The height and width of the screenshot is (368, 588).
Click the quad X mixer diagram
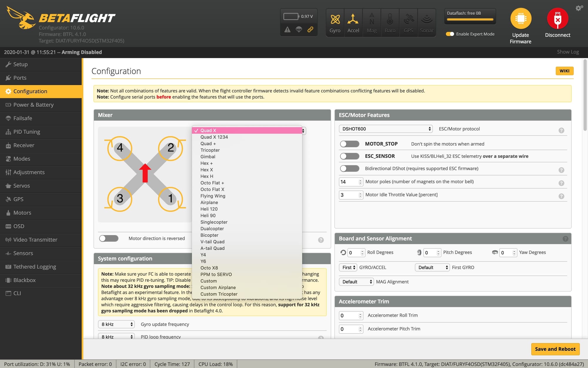click(x=145, y=174)
